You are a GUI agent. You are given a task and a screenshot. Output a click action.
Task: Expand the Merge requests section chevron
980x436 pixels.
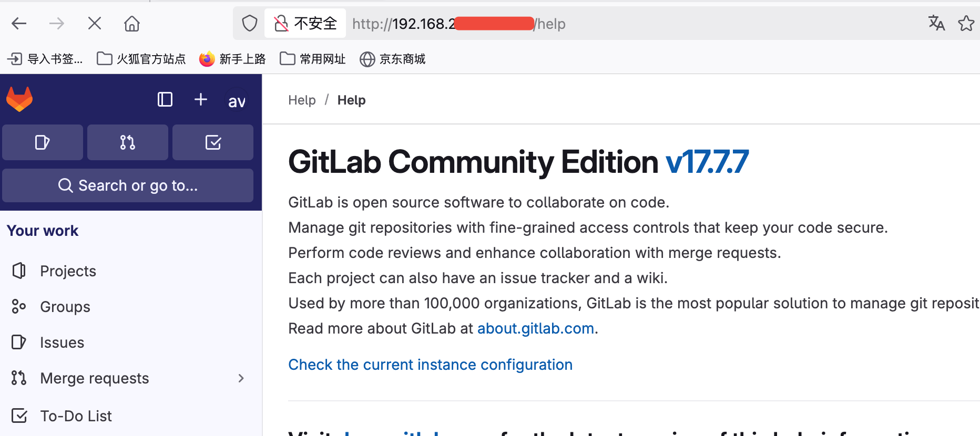point(241,378)
